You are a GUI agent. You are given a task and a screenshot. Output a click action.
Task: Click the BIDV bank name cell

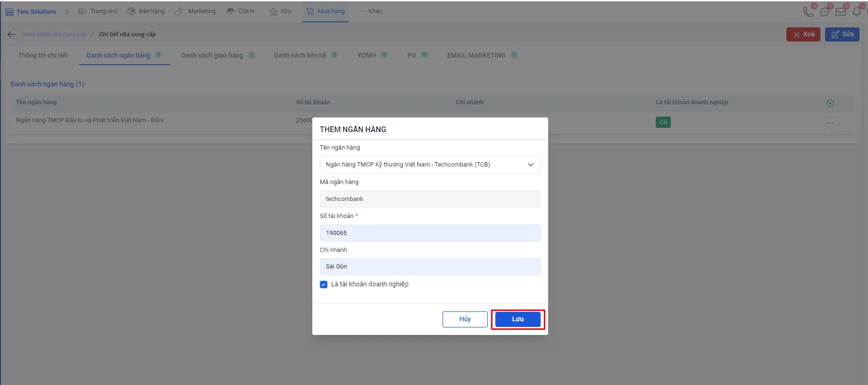click(x=90, y=120)
